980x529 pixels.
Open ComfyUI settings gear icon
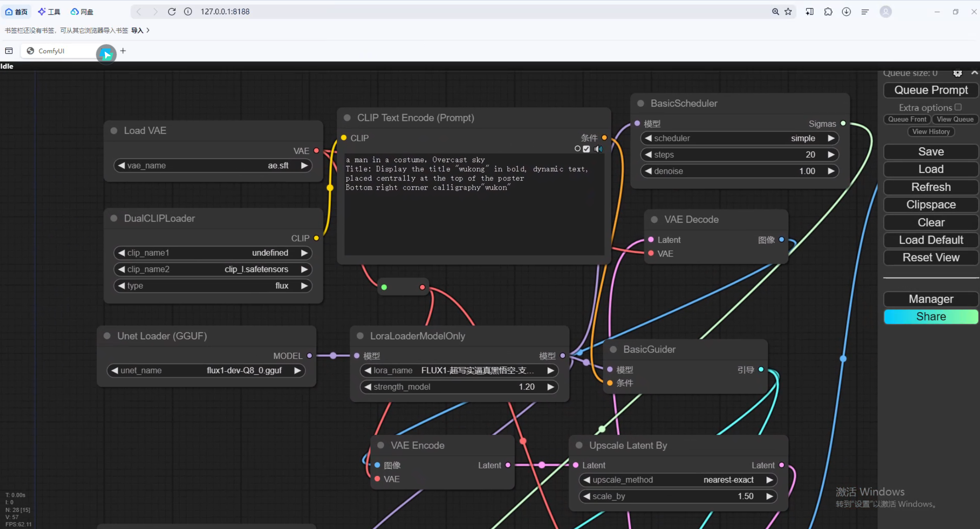tap(957, 73)
